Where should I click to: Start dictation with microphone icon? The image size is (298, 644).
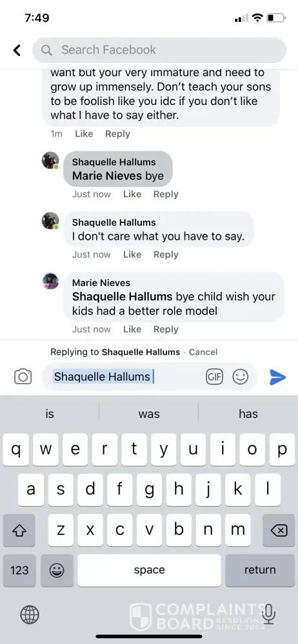[269, 614]
